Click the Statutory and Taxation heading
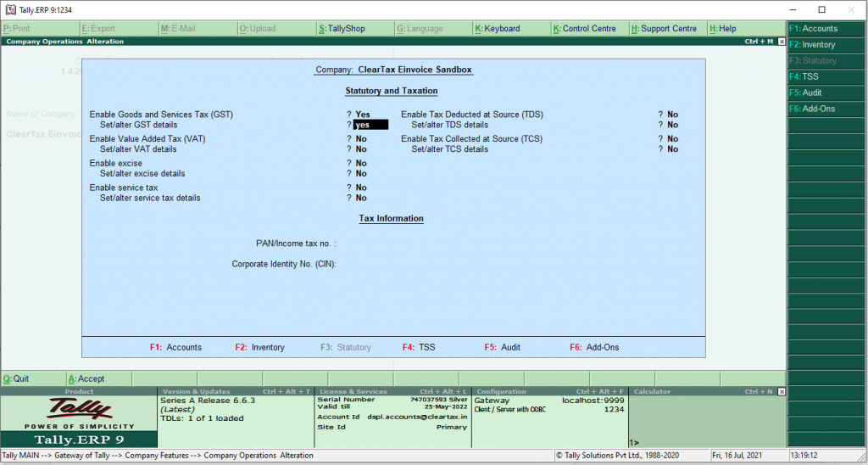Screen dimensions: 868x465 [392, 91]
